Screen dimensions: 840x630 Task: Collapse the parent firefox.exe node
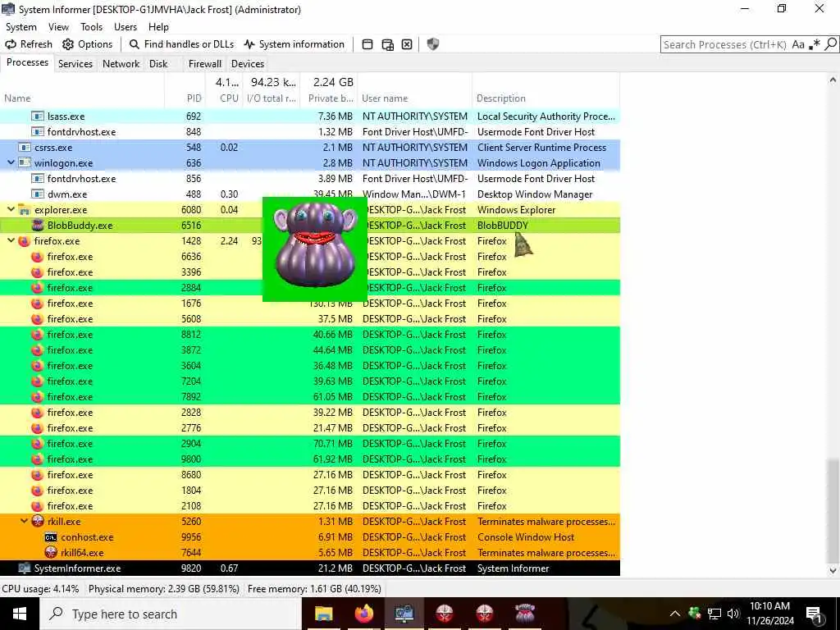point(11,240)
